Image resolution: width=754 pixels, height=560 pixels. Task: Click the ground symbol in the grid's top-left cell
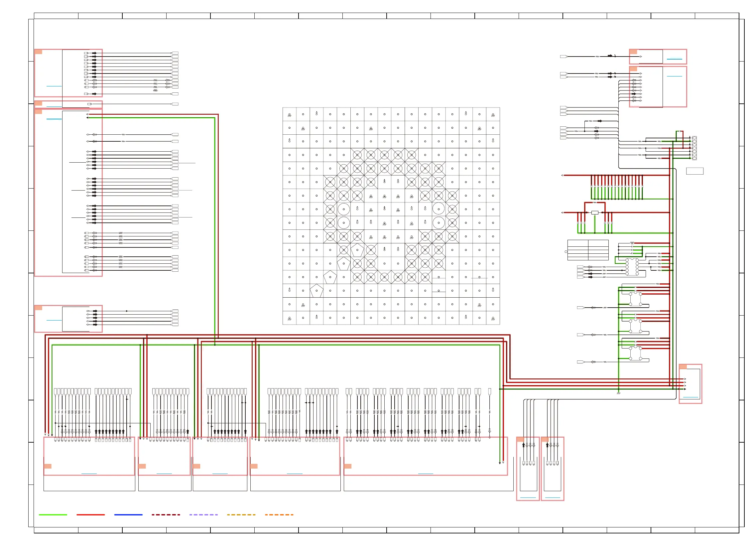click(289, 115)
